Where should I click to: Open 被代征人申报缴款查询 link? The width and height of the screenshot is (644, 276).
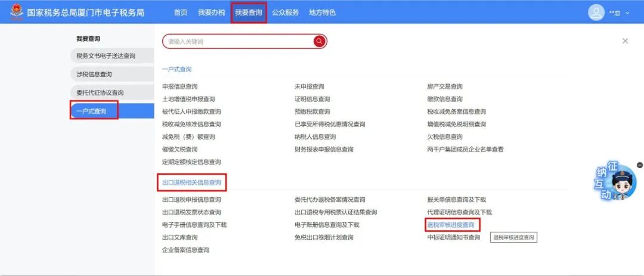click(x=191, y=111)
